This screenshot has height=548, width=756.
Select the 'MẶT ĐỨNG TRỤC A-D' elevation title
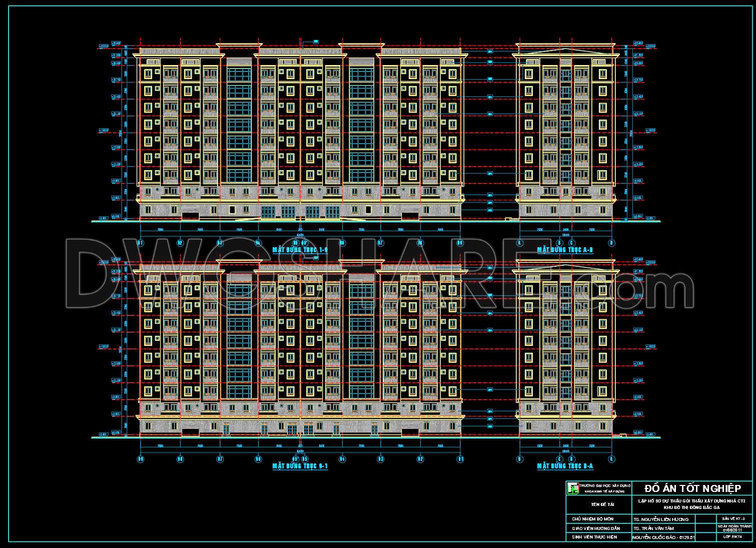pyautogui.click(x=565, y=250)
